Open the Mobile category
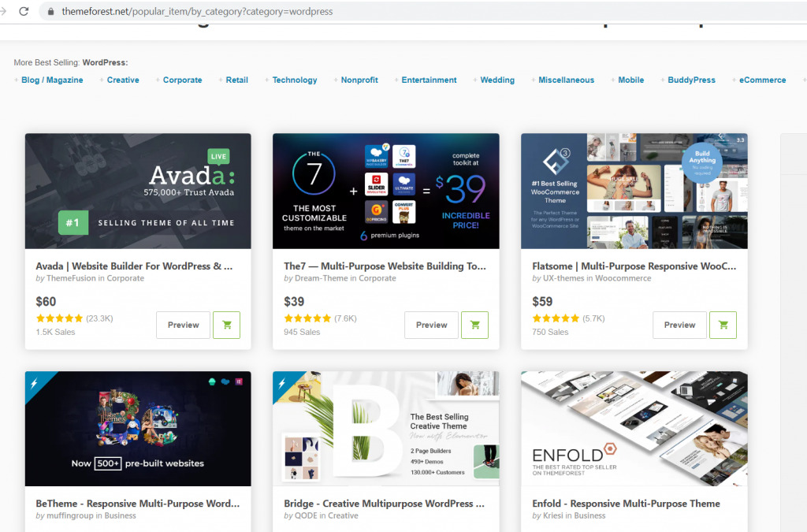Image resolution: width=807 pixels, height=532 pixels. [x=631, y=80]
